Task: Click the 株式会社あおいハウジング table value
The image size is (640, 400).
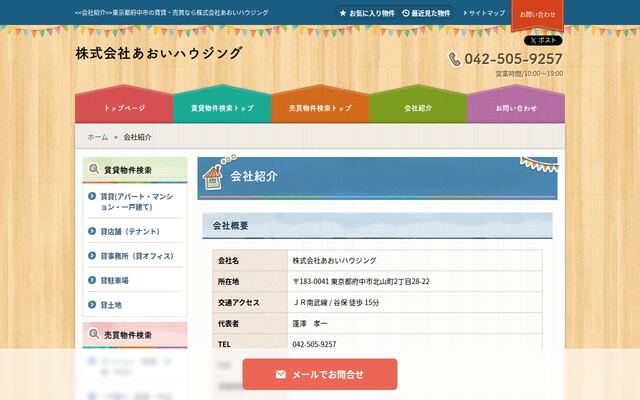Action: coord(334,260)
